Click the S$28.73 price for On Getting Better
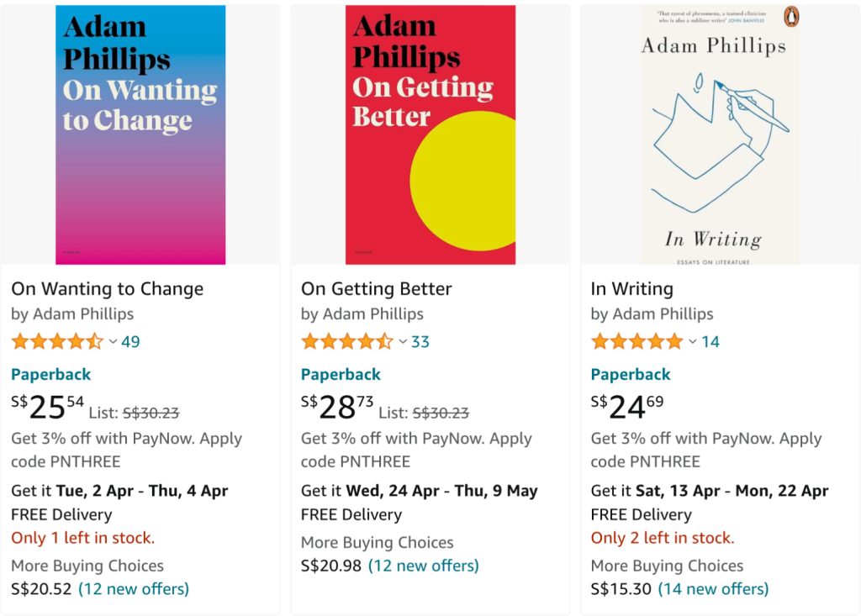 [x=337, y=407]
